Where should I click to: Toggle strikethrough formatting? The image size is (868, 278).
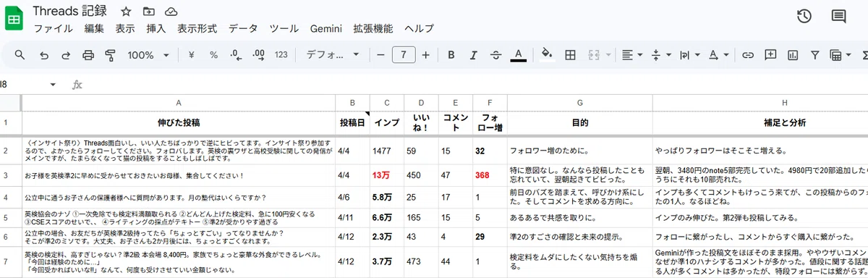click(x=495, y=55)
